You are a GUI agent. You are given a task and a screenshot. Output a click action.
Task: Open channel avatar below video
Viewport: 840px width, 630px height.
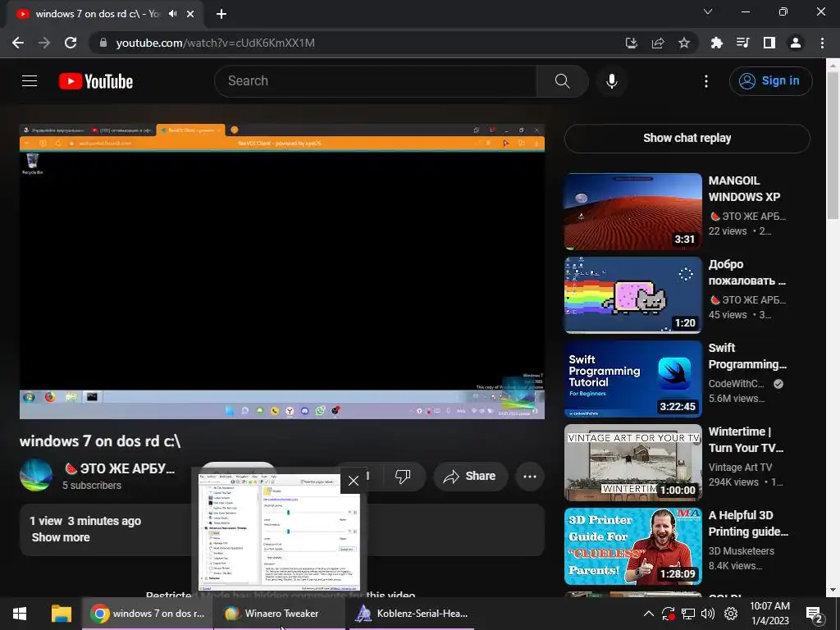pos(36,475)
